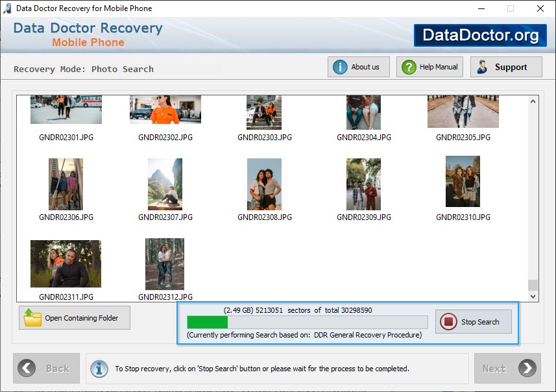Go back with the Back button
The image size is (556, 392).
point(47,368)
